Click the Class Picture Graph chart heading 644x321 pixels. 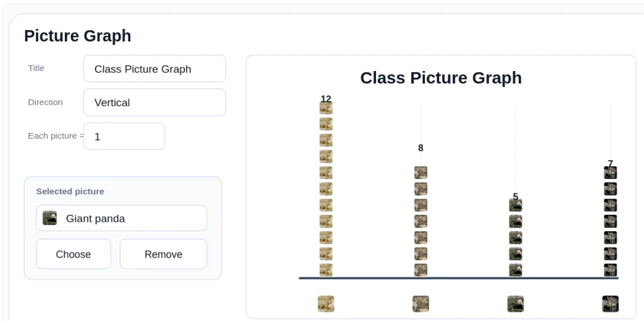tap(441, 78)
